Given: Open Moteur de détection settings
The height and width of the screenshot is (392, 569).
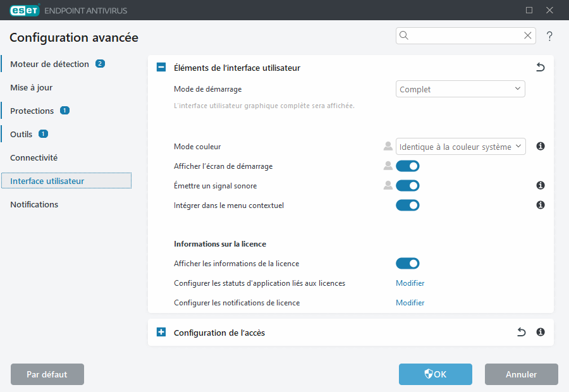Looking at the screenshot, I should tap(49, 64).
